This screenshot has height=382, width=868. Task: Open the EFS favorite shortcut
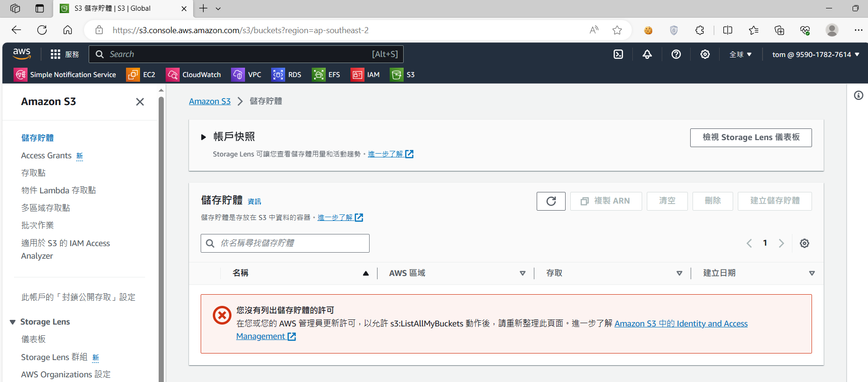326,75
